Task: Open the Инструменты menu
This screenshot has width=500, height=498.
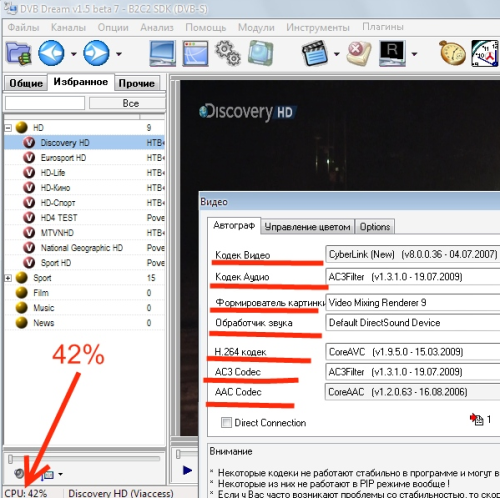Action: click(318, 27)
